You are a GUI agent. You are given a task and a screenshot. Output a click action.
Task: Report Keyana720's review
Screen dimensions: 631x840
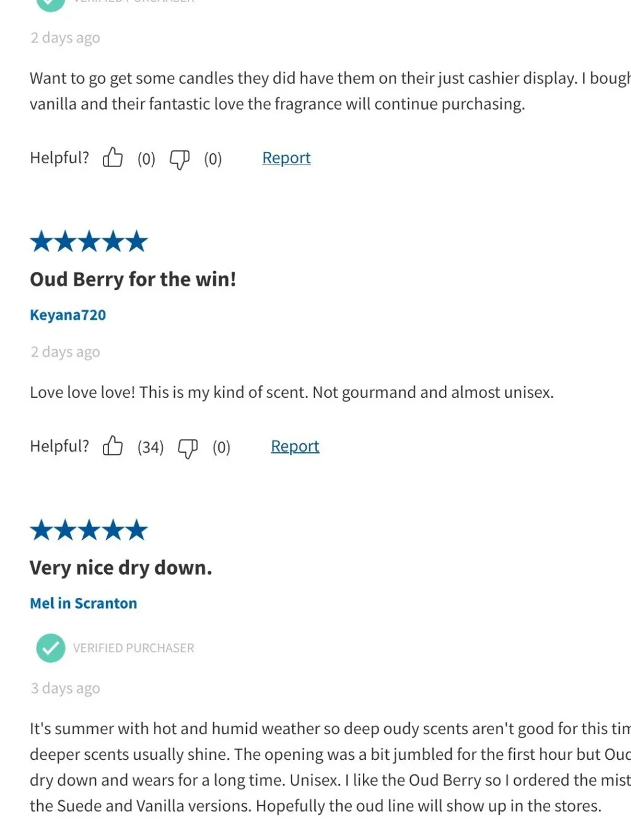coord(295,446)
